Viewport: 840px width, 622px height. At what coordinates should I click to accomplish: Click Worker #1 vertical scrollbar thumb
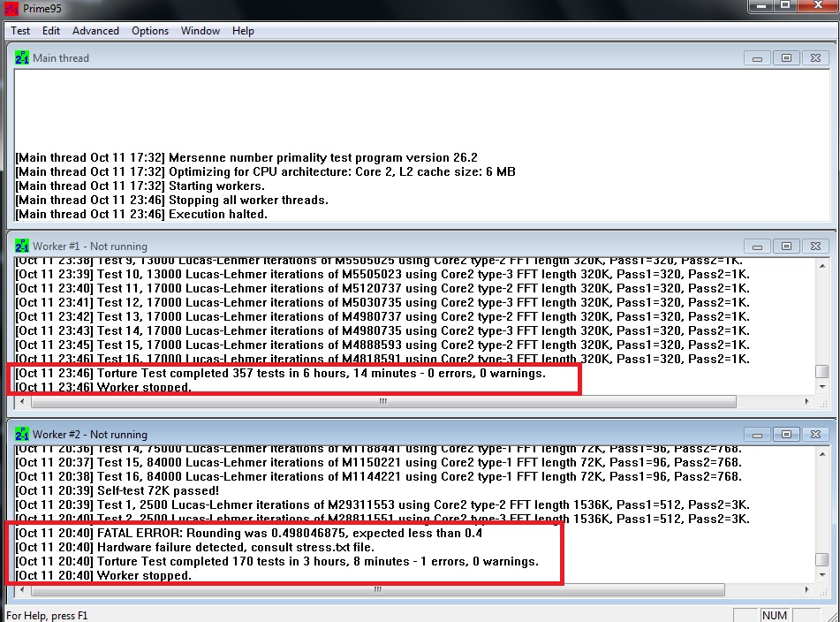pos(821,371)
